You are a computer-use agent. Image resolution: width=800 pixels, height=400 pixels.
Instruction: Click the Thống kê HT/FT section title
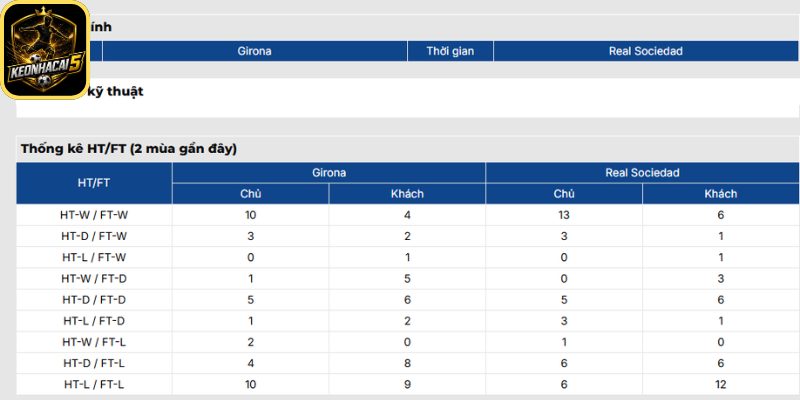tap(129, 149)
